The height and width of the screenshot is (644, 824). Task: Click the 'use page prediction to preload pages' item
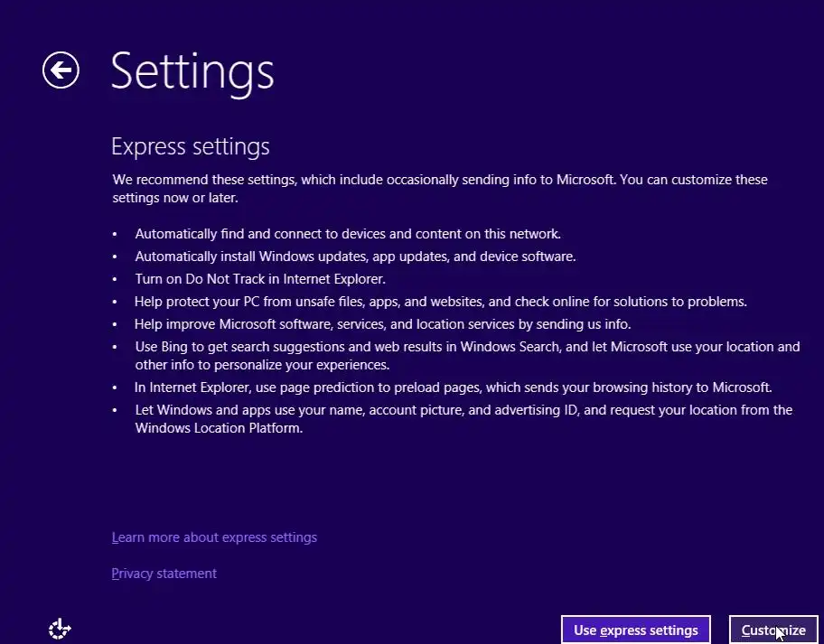click(x=453, y=387)
